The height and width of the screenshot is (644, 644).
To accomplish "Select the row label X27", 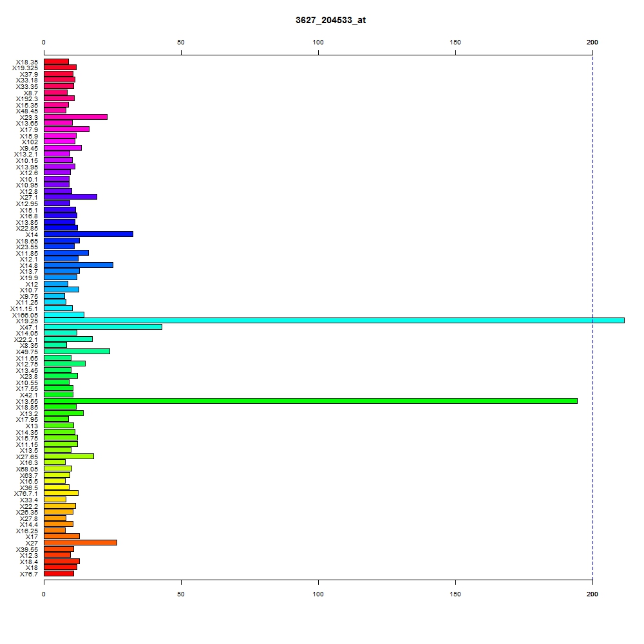I will pos(32,543).
